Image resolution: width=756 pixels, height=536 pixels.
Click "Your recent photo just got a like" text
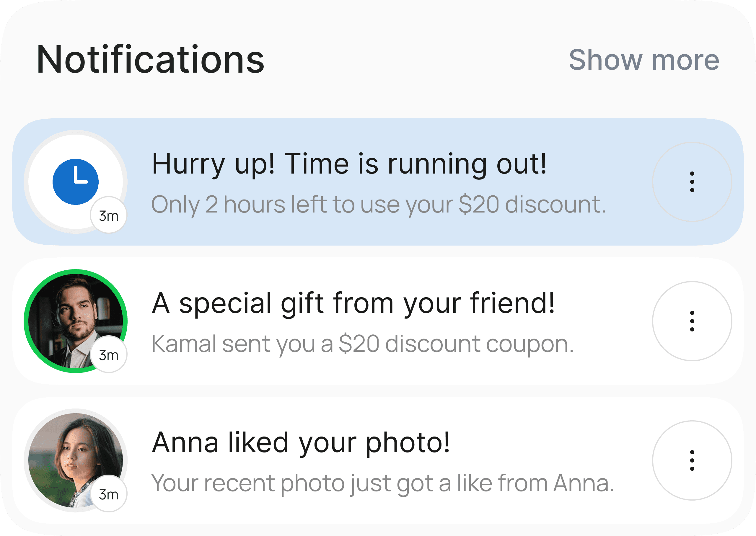(382, 483)
